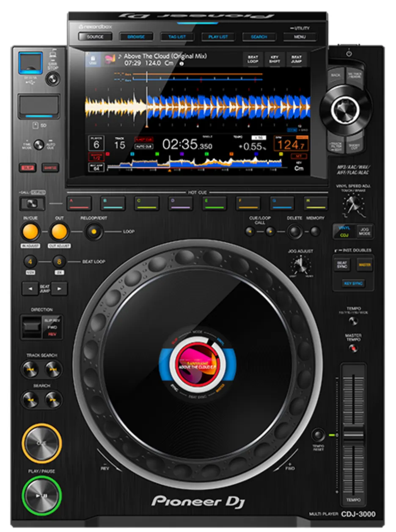Toggle the MASTER player button
Image resolution: width=396 pixels, height=532 pixels.
364,264
